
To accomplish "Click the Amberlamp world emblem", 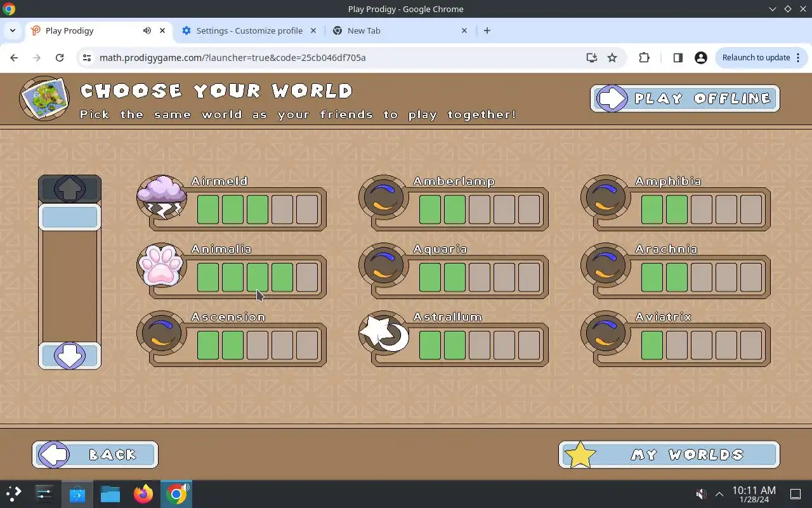I will (384, 197).
